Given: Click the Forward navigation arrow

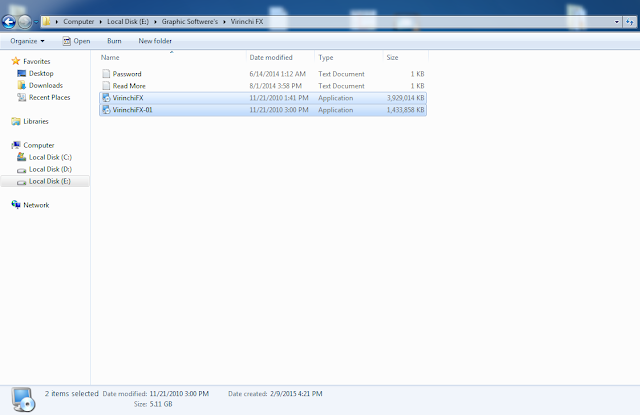Looking at the screenshot, I should coord(25,22).
